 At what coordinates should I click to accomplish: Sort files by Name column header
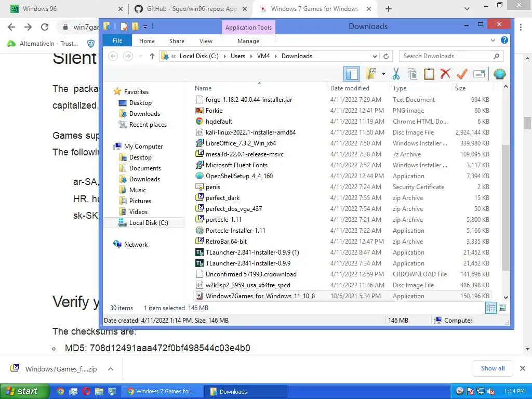click(203, 88)
